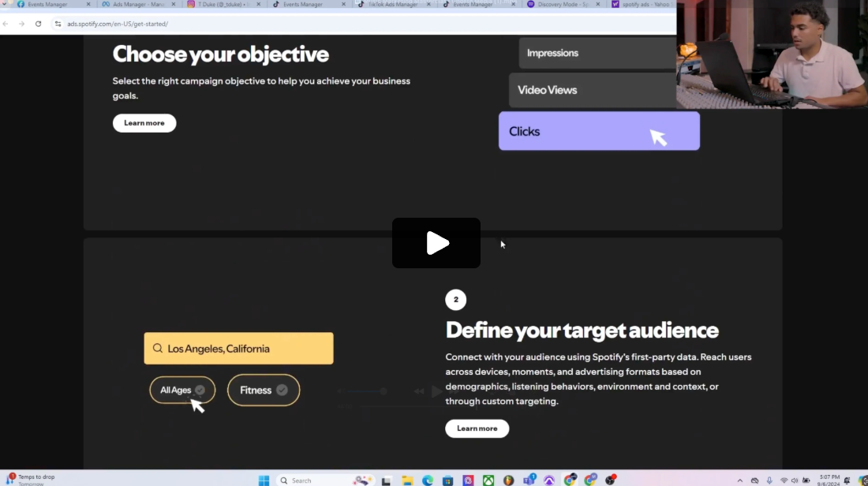Image resolution: width=868 pixels, height=486 pixels.
Task: Click the browser reload icon
Action: 38,24
